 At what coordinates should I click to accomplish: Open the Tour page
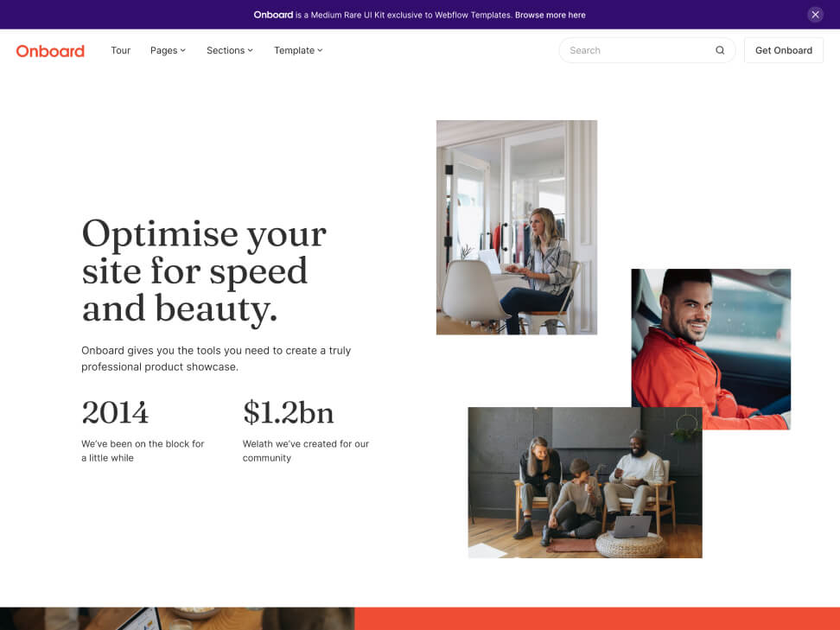[120, 50]
